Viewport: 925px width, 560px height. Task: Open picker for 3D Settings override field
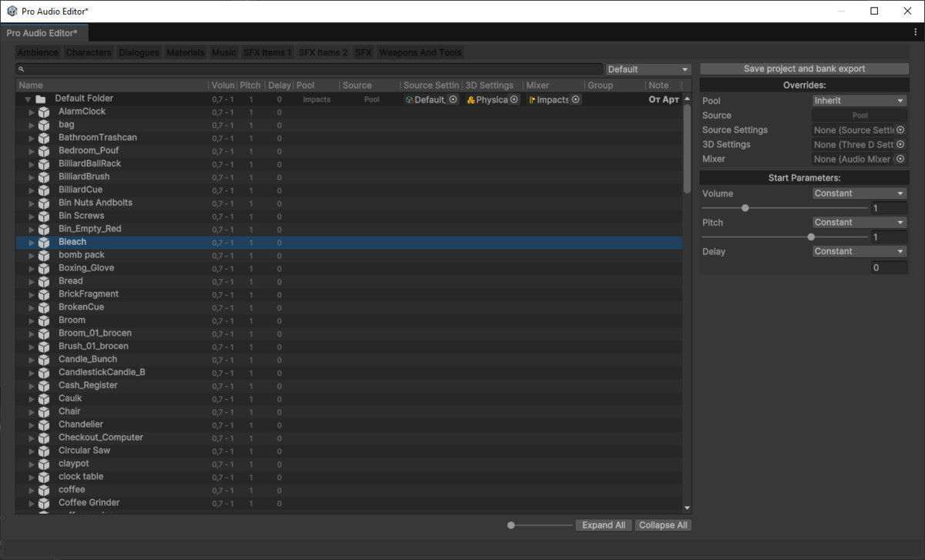click(x=900, y=145)
